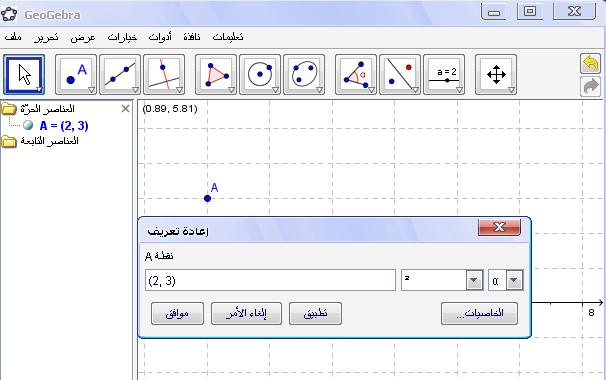Open the أدوات (Tools) menu
The image size is (606, 380).
(x=160, y=37)
